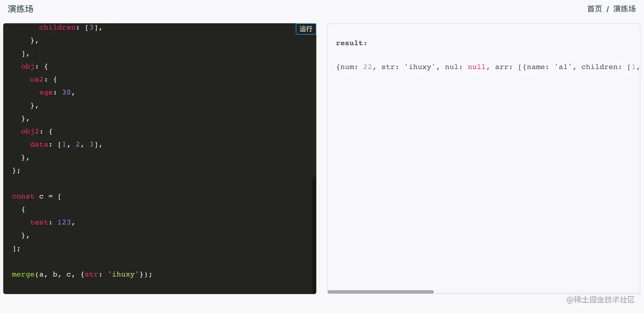Click the 'const c = [' line
This screenshot has height=313, width=644.
click(37, 196)
